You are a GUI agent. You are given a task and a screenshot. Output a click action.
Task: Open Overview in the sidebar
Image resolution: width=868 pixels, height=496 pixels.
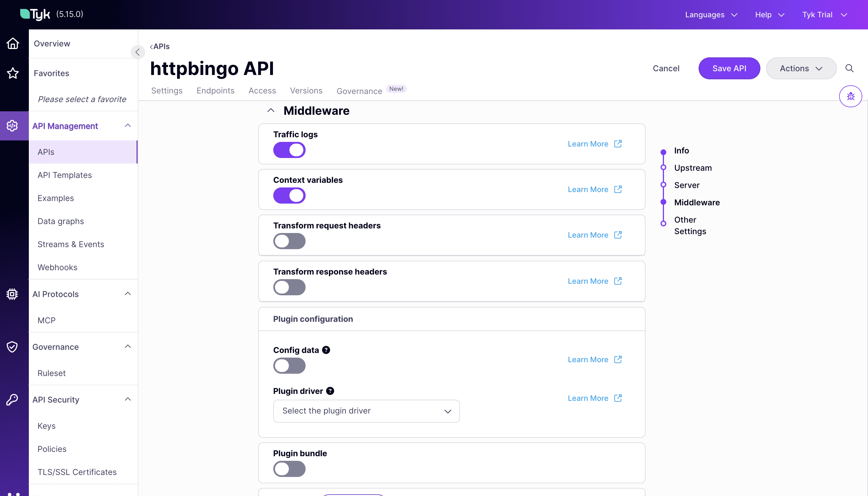(x=52, y=44)
